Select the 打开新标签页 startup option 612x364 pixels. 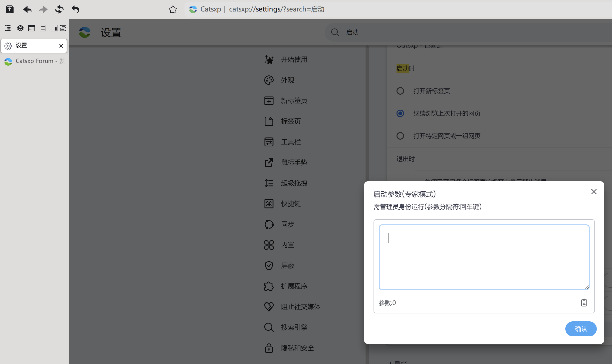pyautogui.click(x=400, y=91)
